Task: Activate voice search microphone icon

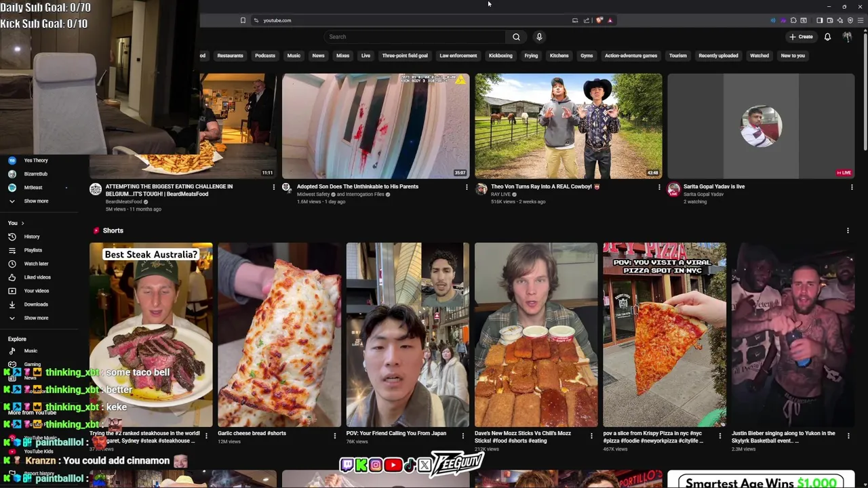Action: click(539, 37)
